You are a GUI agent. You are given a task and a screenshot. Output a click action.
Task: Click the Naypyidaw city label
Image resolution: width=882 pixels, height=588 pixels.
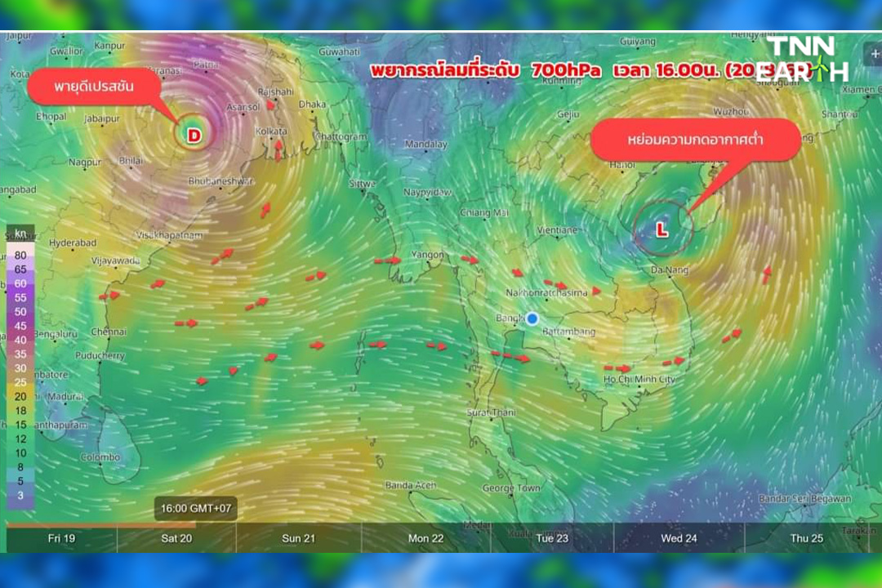[427, 193]
